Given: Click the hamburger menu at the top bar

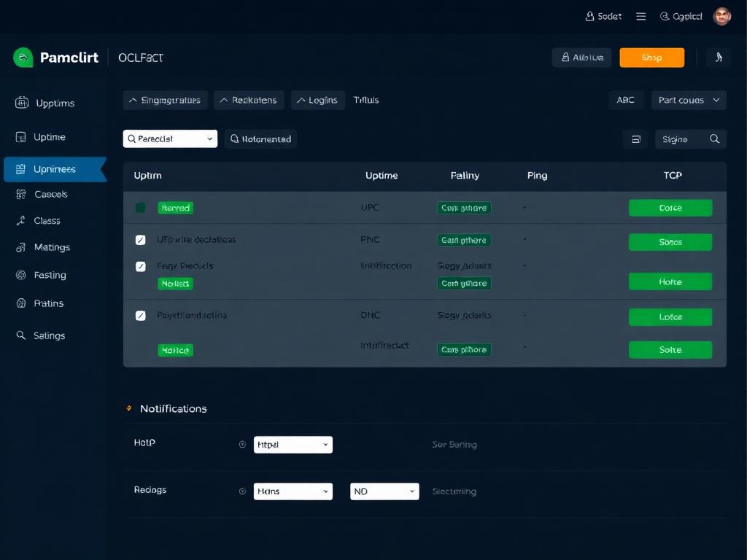Looking at the screenshot, I should pos(640,15).
